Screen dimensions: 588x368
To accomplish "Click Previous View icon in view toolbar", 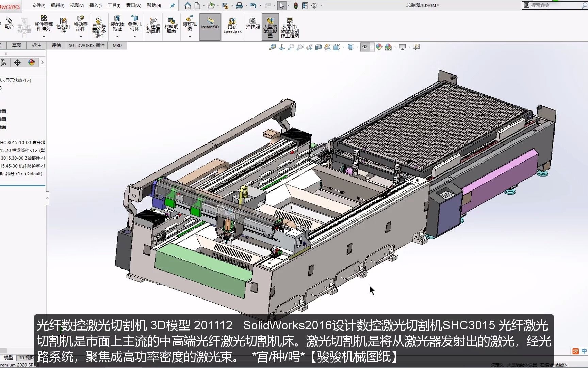I will [309, 47].
